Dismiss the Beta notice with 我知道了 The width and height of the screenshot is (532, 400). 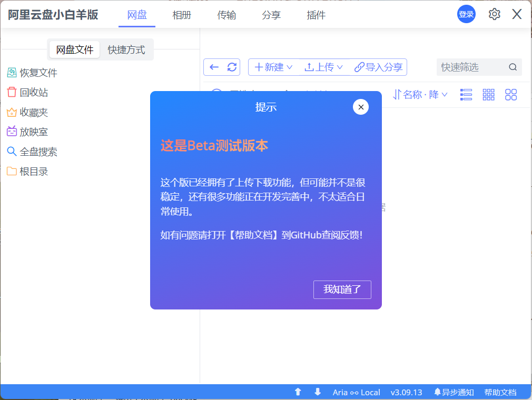point(342,289)
